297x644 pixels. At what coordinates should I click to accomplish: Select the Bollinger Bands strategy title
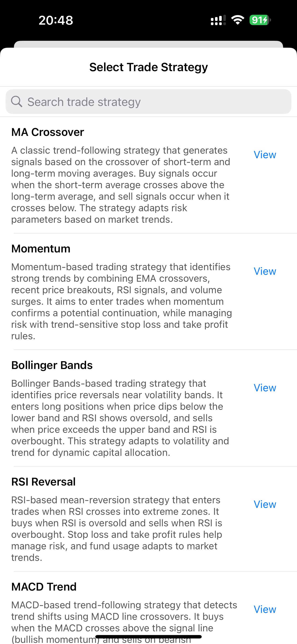click(52, 365)
